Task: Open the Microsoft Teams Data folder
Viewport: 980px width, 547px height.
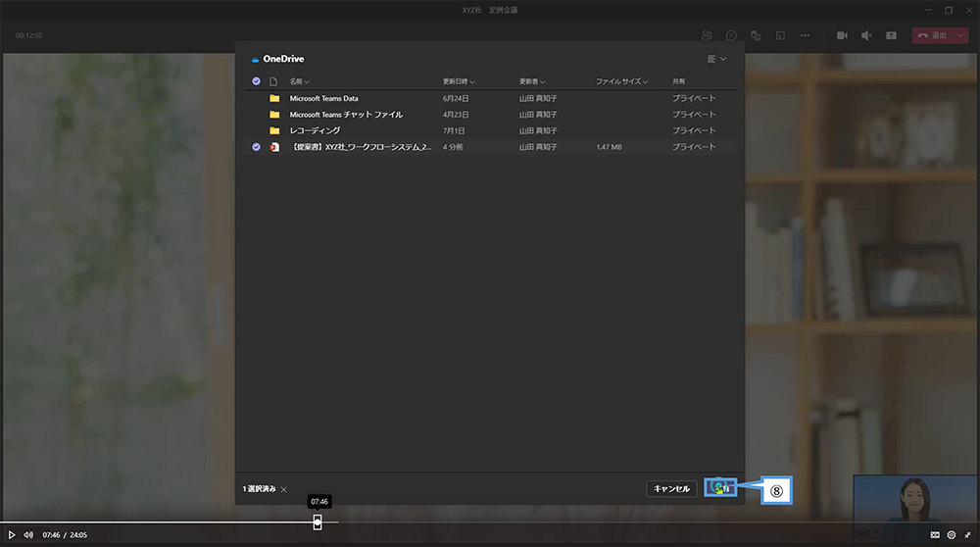Action: pos(323,98)
